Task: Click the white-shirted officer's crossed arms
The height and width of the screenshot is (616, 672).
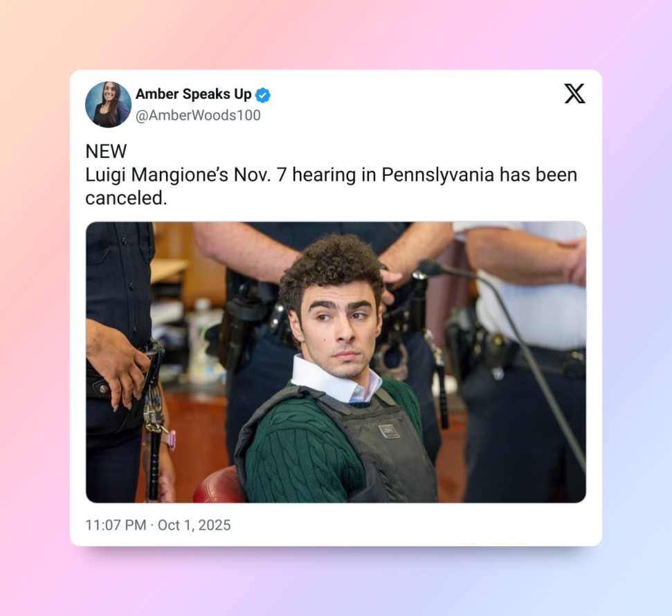Action: (x=527, y=254)
